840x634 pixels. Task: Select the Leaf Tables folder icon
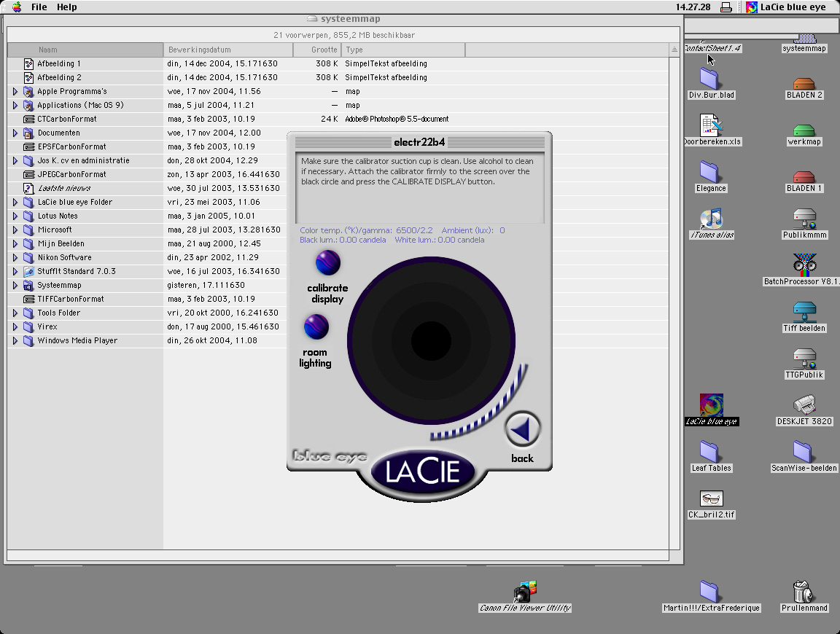click(x=709, y=452)
